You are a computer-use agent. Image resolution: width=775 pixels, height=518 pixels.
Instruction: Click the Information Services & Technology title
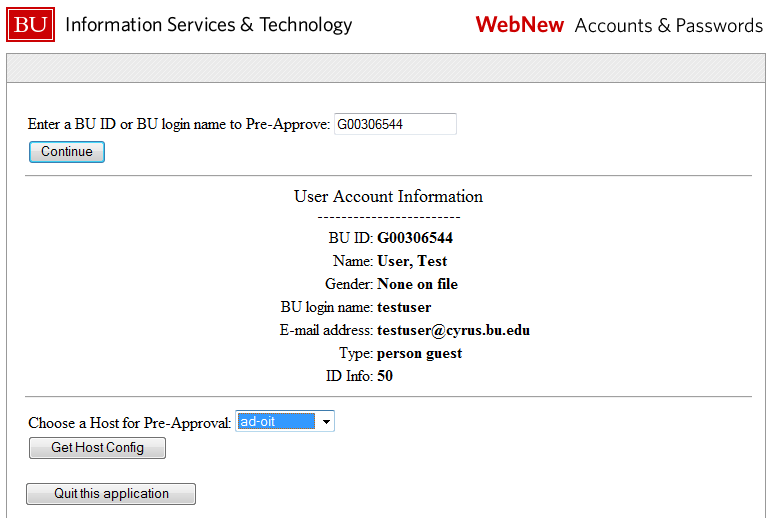coord(209,25)
